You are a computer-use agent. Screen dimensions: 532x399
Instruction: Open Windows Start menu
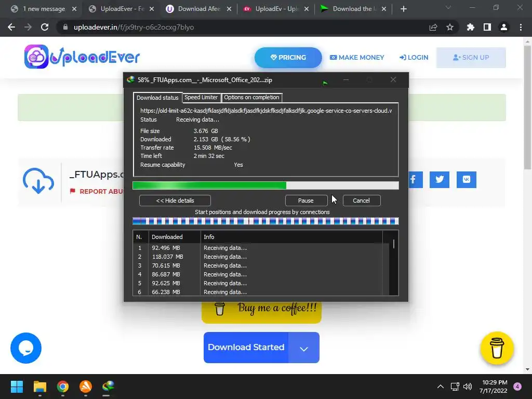[x=17, y=387]
